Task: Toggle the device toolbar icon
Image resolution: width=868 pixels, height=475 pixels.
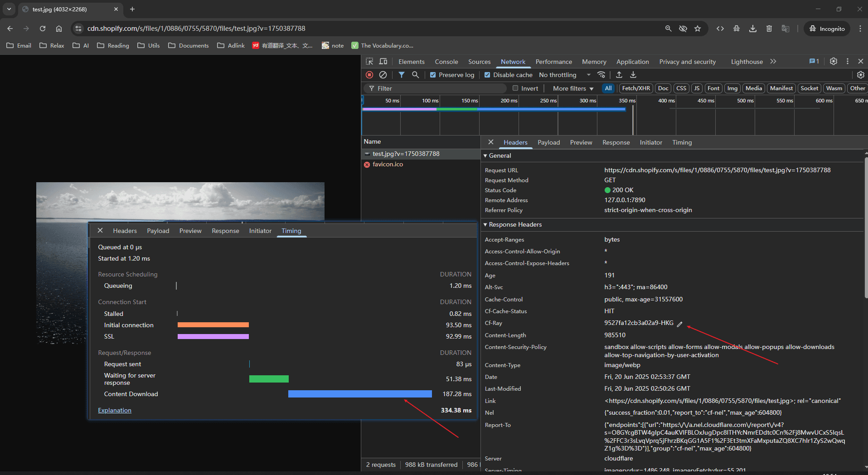Action: (383, 62)
